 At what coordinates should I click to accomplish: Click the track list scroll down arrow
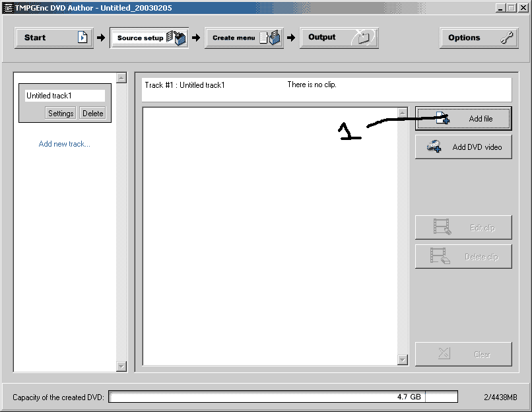tap(121, 366)
